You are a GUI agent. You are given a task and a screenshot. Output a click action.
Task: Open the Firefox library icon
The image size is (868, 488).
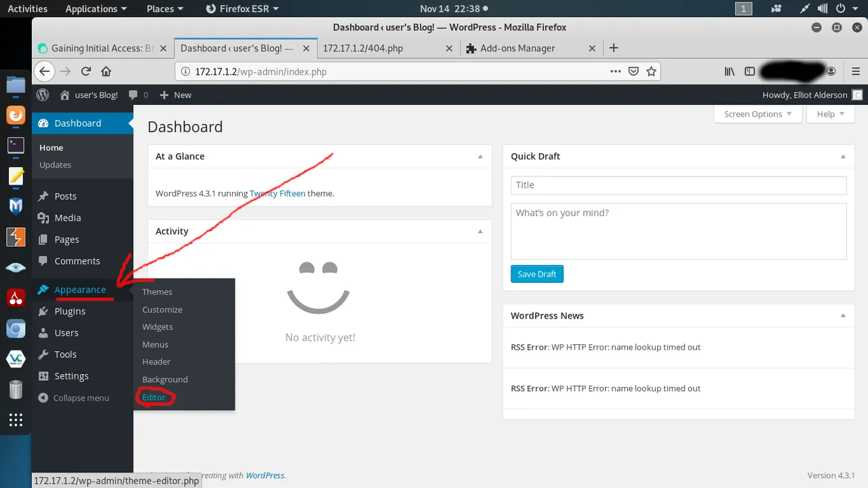coord(730,71)
